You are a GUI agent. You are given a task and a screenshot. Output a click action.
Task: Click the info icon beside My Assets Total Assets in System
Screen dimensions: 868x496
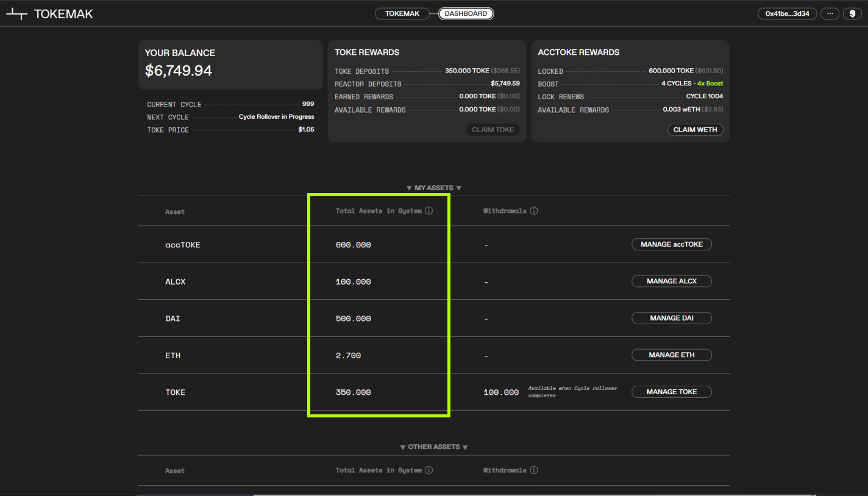[x=429, y=211]
